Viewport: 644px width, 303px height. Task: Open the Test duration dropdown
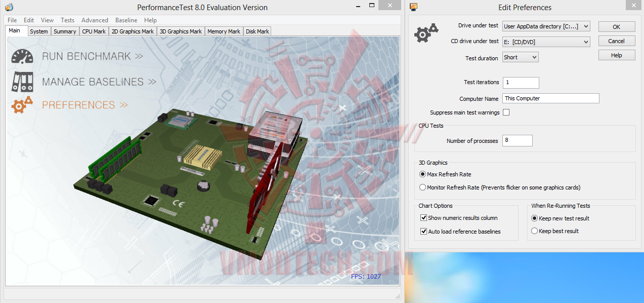(521, 57)
